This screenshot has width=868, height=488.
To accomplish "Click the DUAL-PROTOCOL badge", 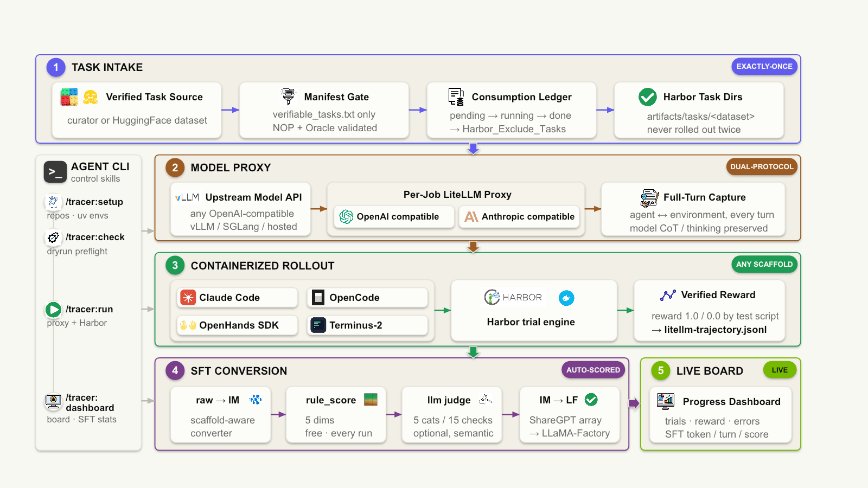I will tap(762, 166).
